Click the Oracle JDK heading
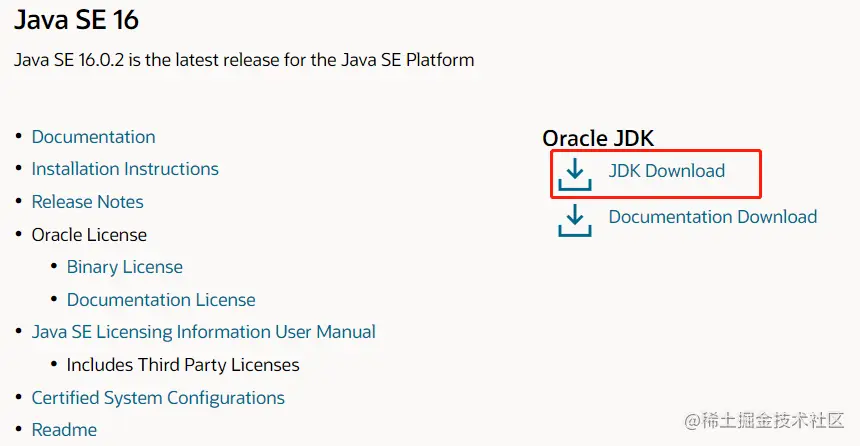 (x=598, y=138)
